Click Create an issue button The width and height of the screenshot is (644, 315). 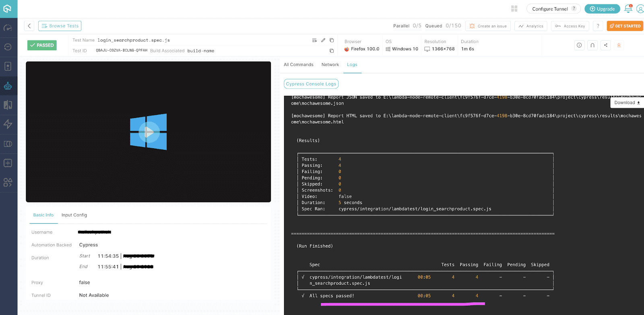488,26
